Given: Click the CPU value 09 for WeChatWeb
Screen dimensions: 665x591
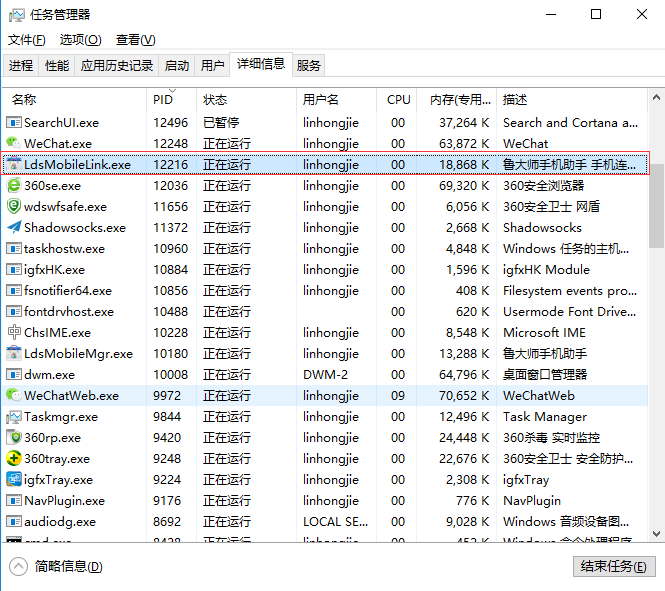Looking at the screenshot, I should 398,396.
